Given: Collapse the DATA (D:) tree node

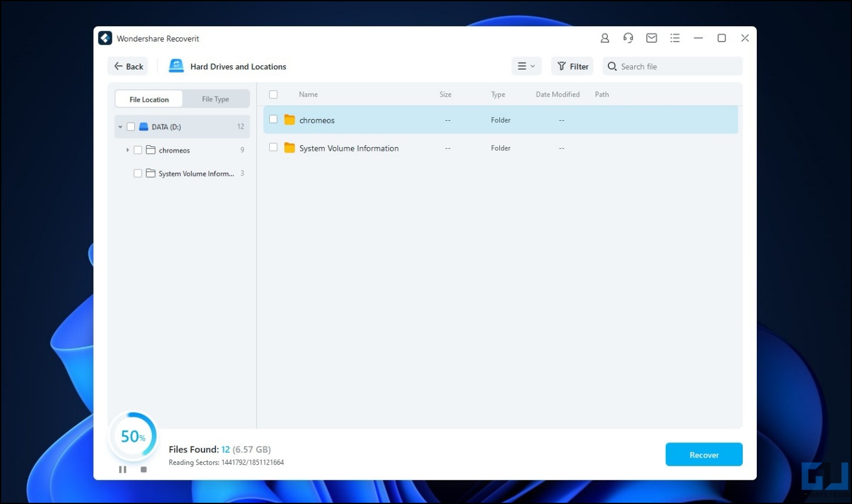Looking at the screenshot, I should [120, 127].
